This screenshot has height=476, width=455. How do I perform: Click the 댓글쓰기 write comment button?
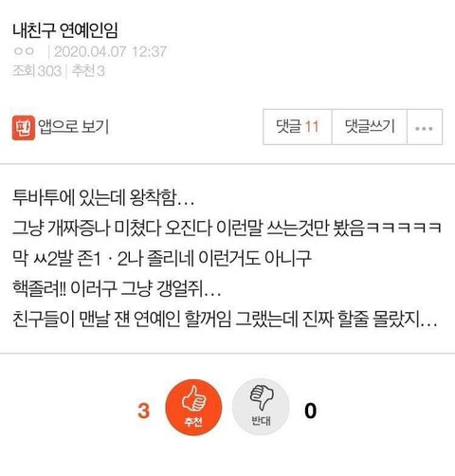[x=370, y=127]
